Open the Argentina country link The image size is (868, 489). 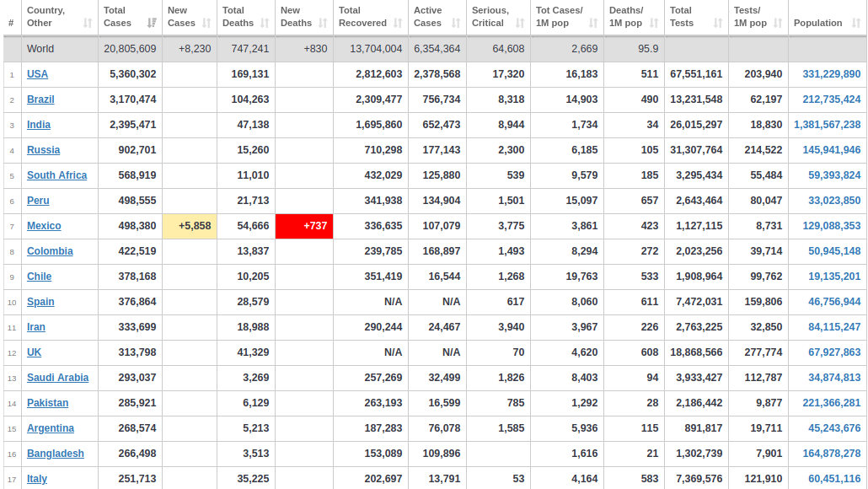point(51,428)
